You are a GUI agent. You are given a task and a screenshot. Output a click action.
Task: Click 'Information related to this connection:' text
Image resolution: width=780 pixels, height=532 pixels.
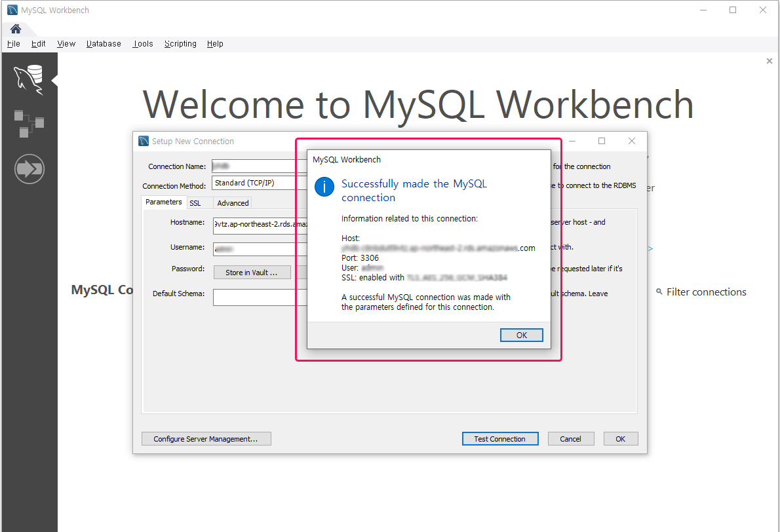pos(410,219)
